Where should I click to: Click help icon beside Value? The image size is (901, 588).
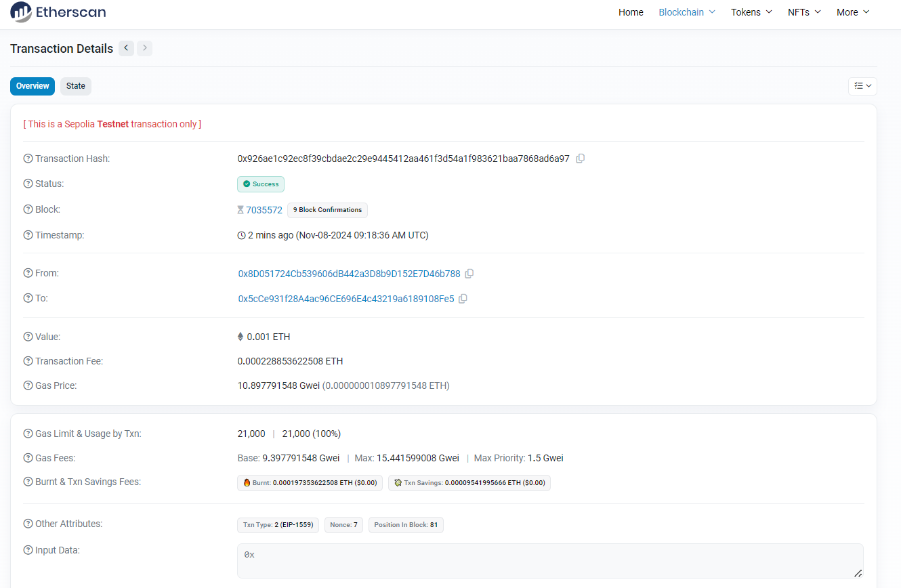coord(28,337)
